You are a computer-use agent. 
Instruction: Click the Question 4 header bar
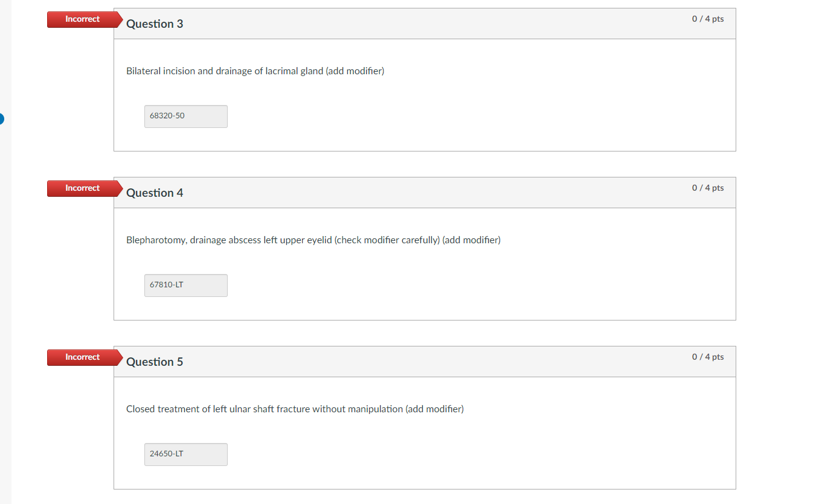(425, 193)
